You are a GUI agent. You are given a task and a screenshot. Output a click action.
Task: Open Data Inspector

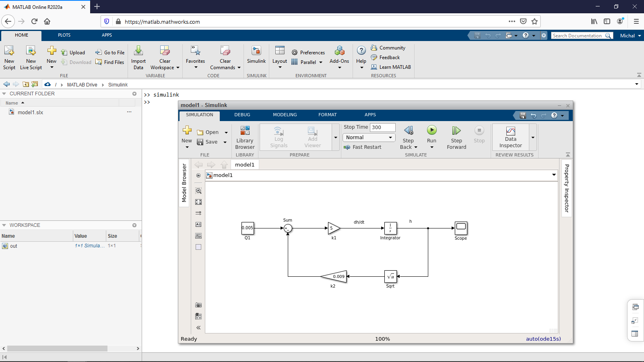point(510,137)
